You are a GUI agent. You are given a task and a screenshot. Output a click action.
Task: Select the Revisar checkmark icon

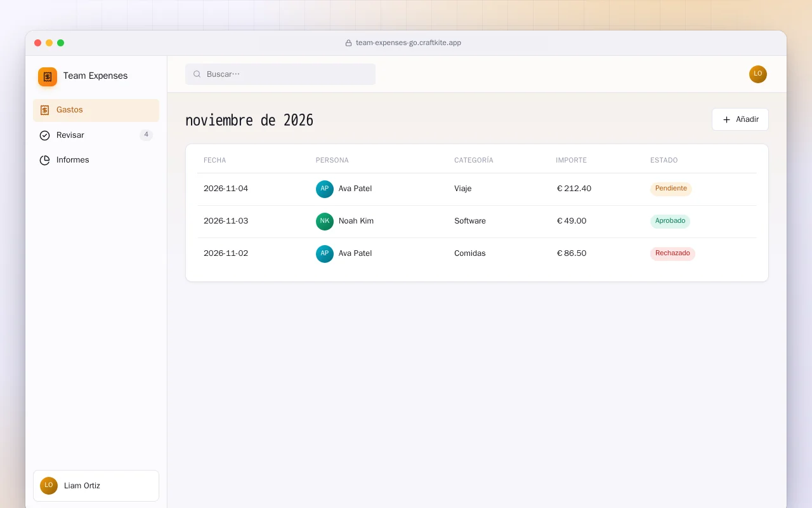[44, 135]
